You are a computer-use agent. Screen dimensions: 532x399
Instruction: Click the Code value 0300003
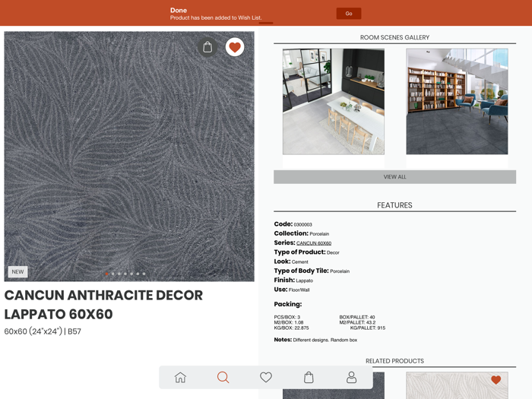(302, 225)
